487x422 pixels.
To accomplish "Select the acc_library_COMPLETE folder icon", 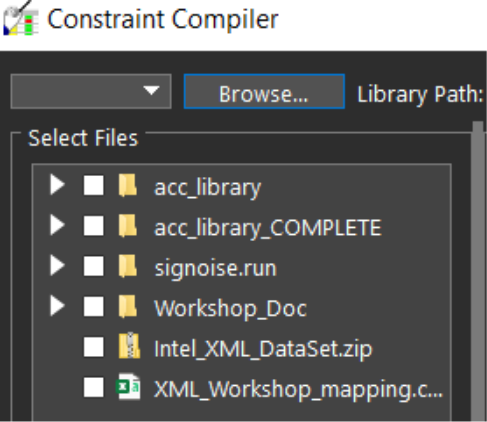I will click(x=128, y=226).
